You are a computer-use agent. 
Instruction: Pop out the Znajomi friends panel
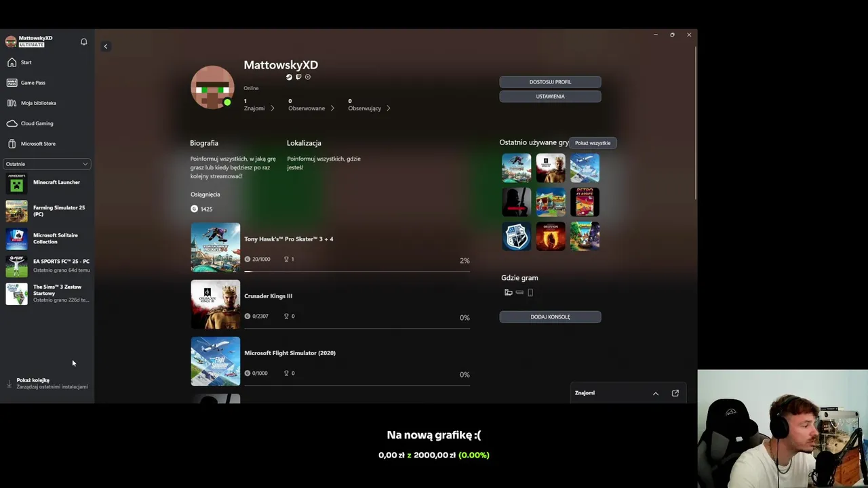coord(675,393)
